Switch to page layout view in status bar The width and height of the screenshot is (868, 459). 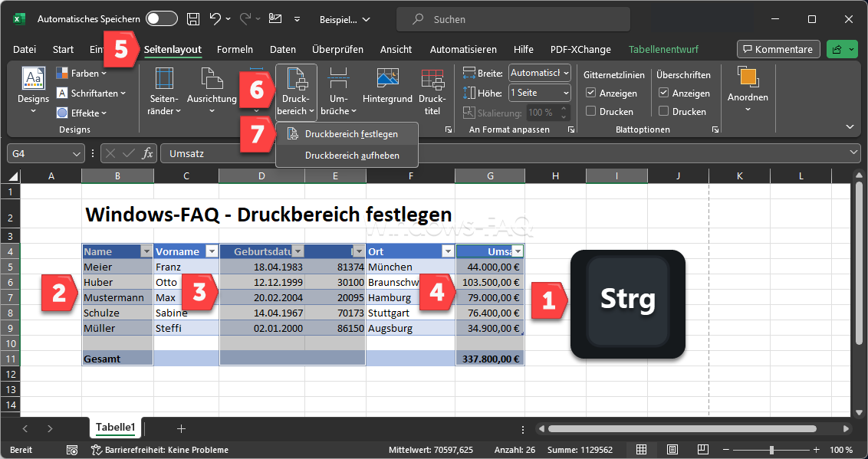click(x=672, y=450)
